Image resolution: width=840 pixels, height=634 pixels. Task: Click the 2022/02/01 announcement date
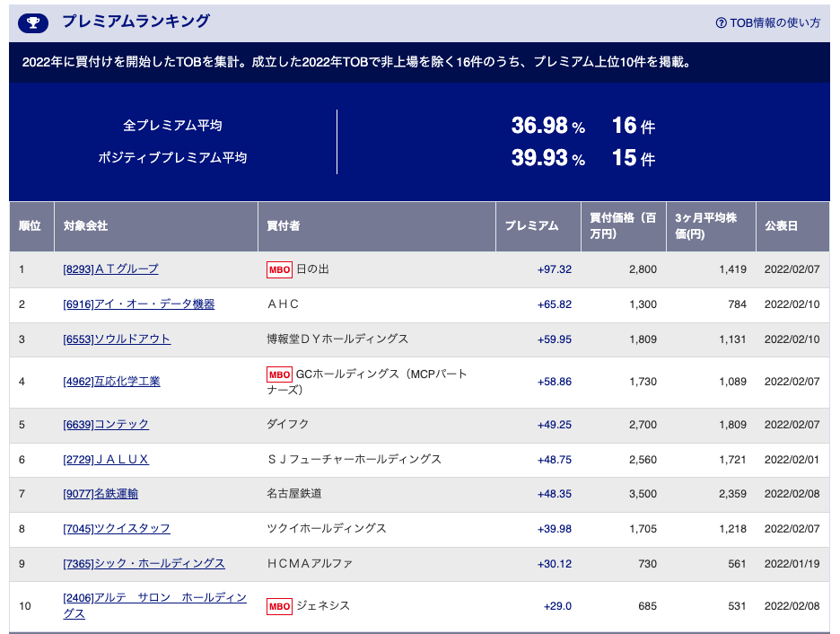point(792,460)
